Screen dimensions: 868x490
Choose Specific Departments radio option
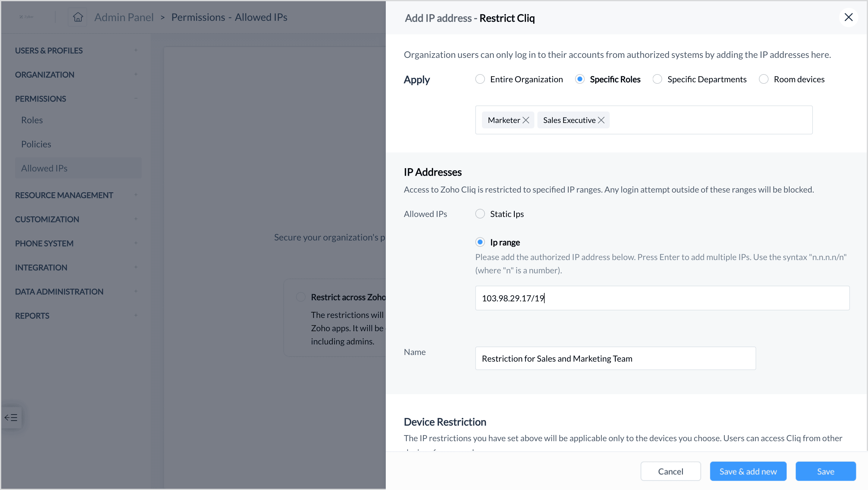pyautogui.click(x=657, y=79)
